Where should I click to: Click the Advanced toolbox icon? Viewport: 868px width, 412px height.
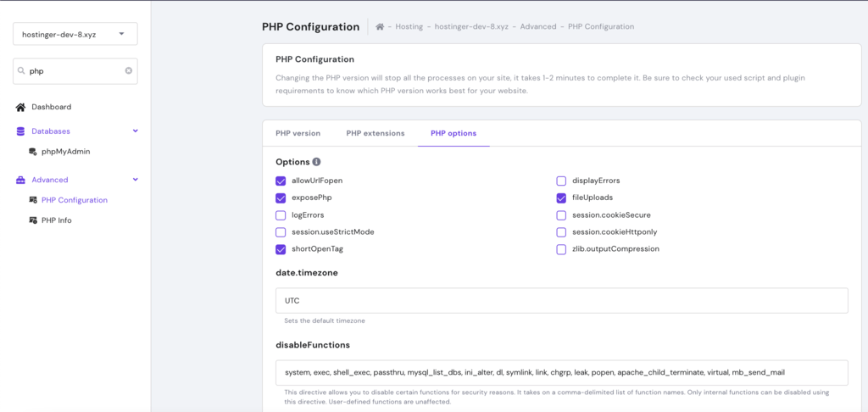(x=20, y=180)
